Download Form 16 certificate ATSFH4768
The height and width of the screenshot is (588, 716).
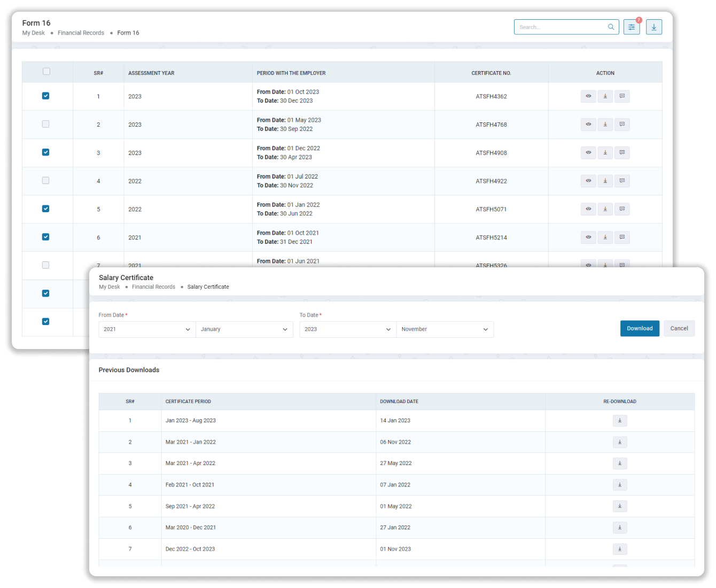tap(605, 125)
